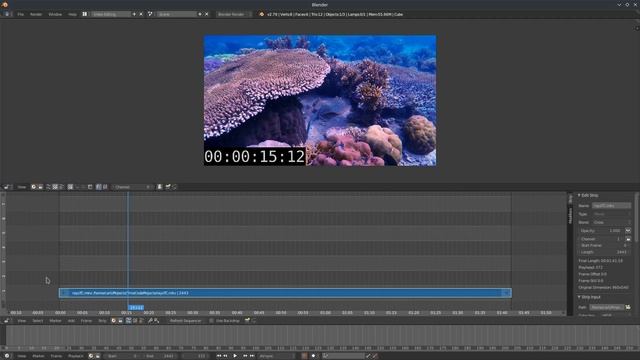Click the sequencer editor type icon
The width and height of the screenshot is (640, 360).
coord(7,321)
